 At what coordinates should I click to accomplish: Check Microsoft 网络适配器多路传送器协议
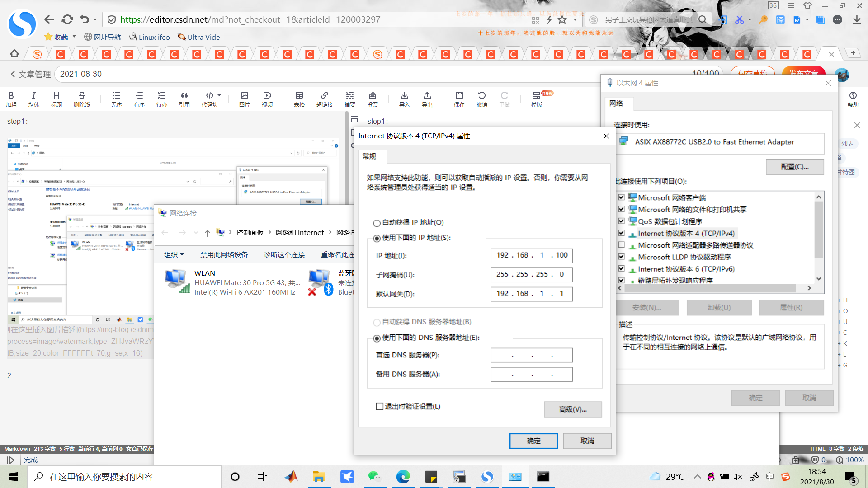coord(622,244)
